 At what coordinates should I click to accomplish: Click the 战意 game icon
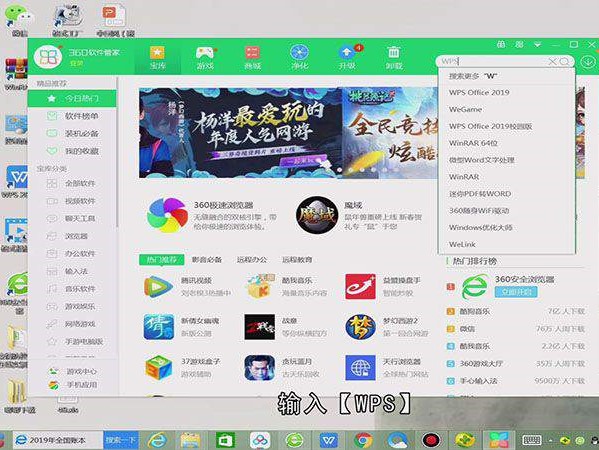pos(260,327)
